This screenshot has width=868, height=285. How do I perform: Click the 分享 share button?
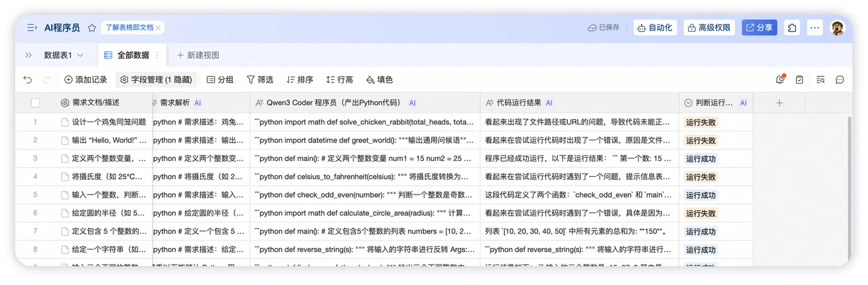(759, 28)
